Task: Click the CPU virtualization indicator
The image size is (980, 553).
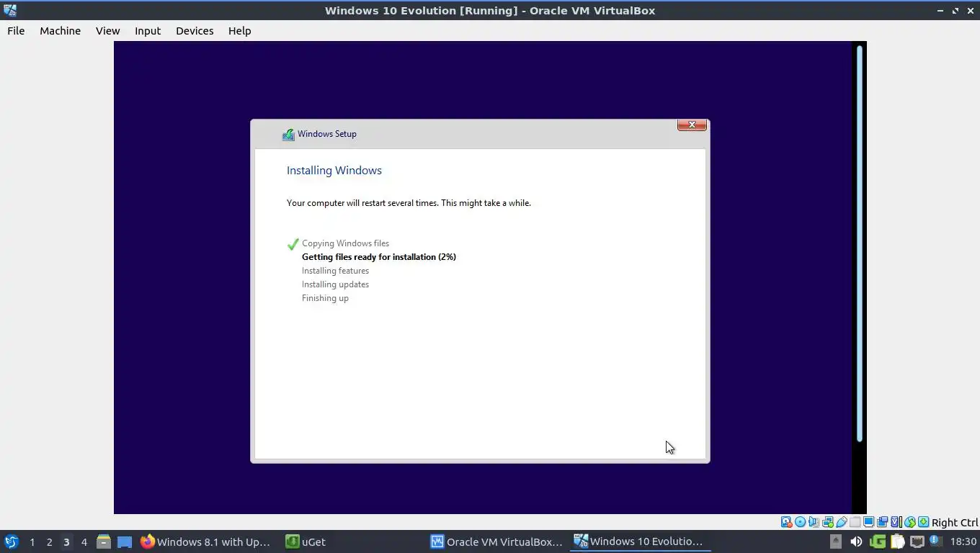Action: tap(896, 522)
